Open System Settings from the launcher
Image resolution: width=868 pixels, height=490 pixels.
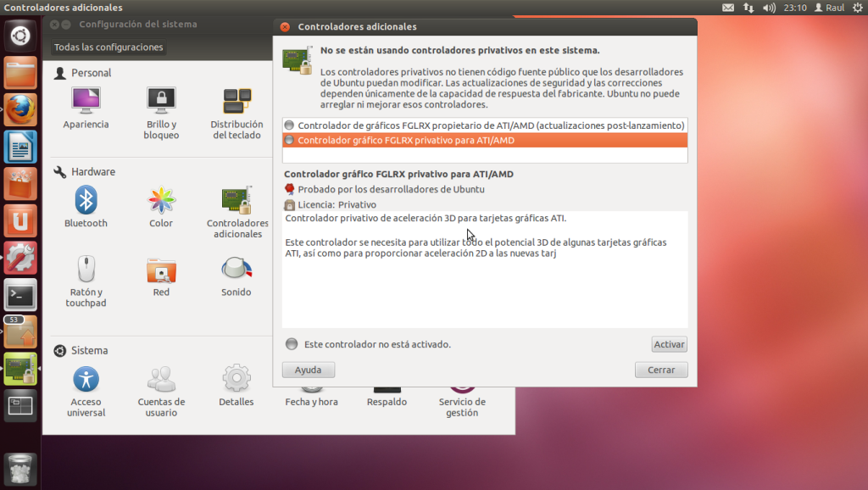point(20,258)
